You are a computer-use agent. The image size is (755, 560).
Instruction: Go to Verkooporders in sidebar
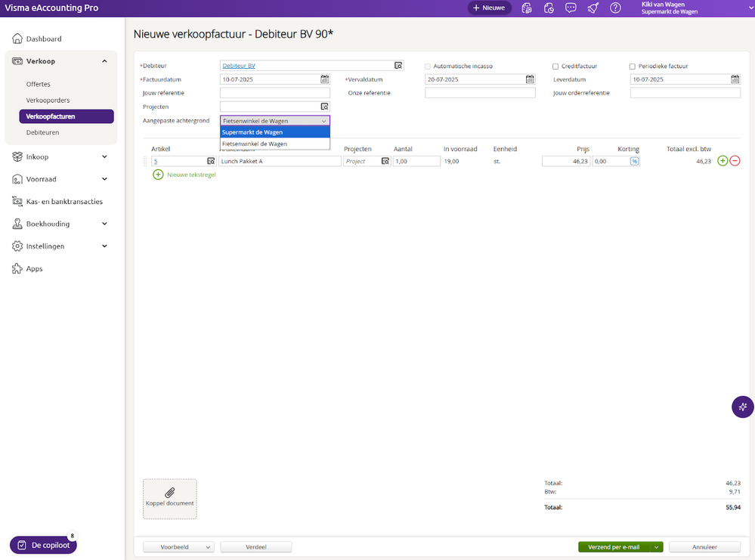tap(48, 101)
